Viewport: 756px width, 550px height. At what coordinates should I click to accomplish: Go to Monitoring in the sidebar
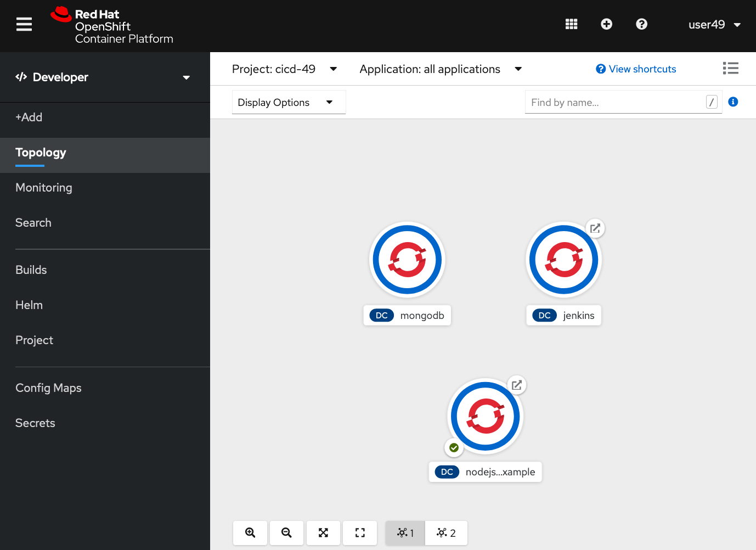(105, 188)
